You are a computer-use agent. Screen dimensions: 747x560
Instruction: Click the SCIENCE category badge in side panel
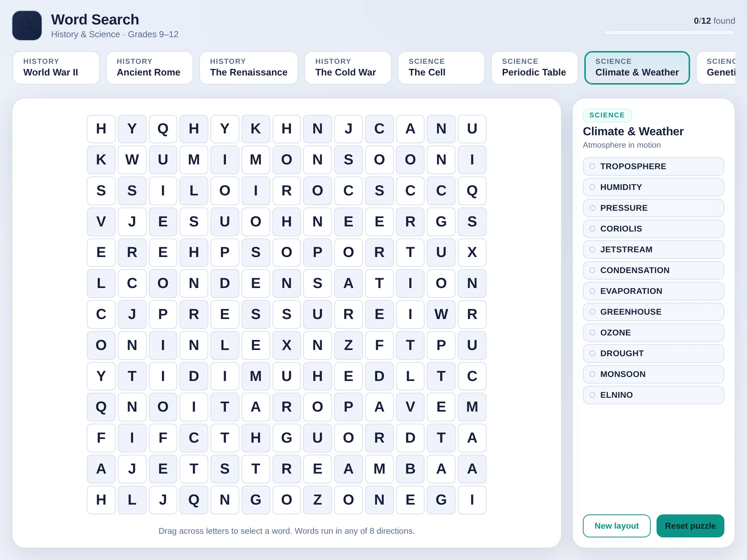tap(607, 115)
